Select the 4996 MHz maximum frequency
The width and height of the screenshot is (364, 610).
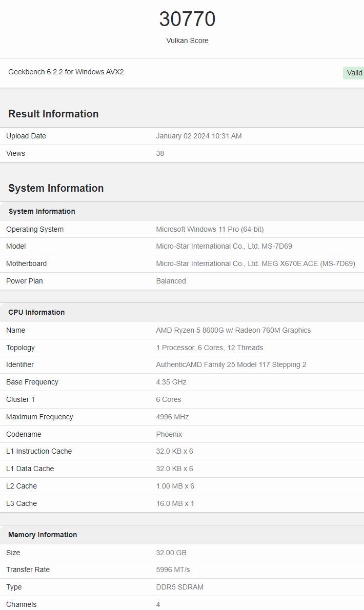(172, 417)
